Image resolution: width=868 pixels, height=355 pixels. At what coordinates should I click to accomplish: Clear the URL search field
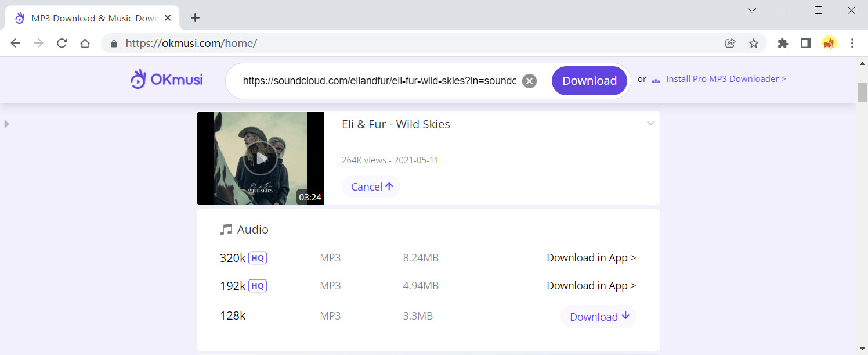pos(529,81)
